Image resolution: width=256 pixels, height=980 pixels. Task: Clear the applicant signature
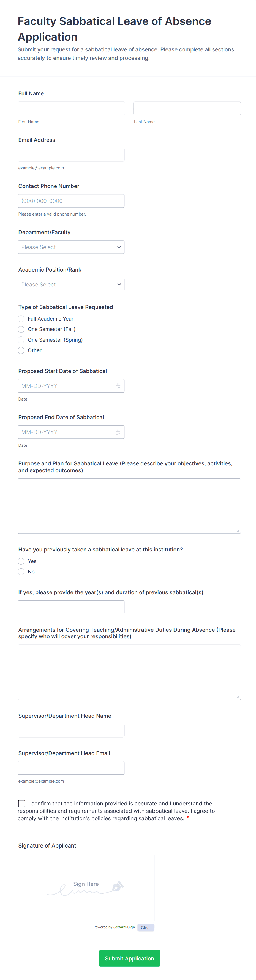point(146,927)
